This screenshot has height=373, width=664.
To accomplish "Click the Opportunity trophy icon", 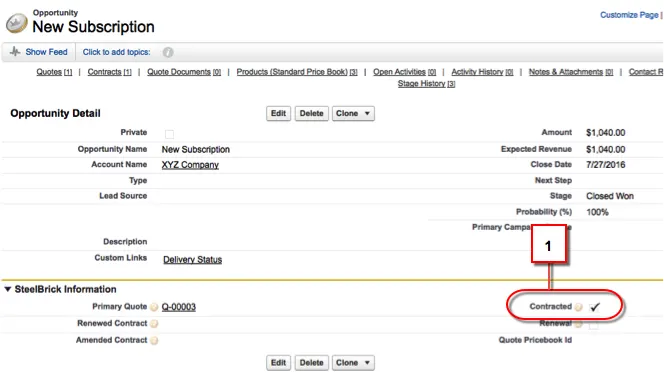I will coord(17,23).
